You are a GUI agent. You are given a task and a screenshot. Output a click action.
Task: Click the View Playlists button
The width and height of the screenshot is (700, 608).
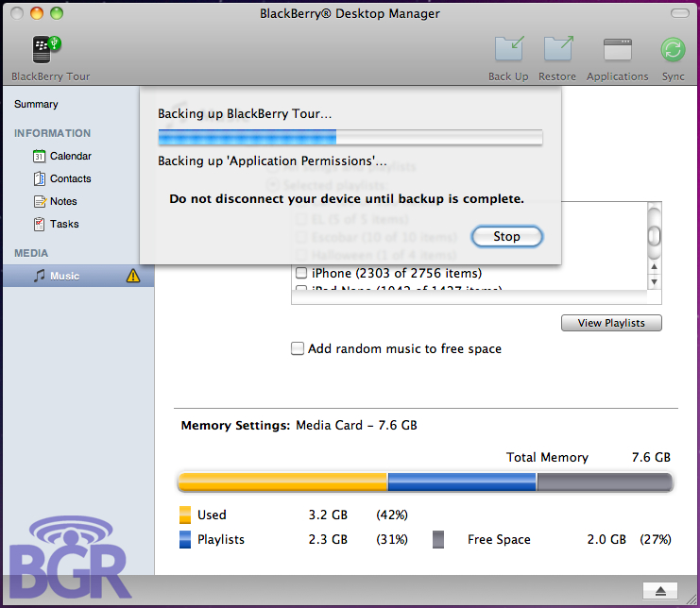pos(611,323)
